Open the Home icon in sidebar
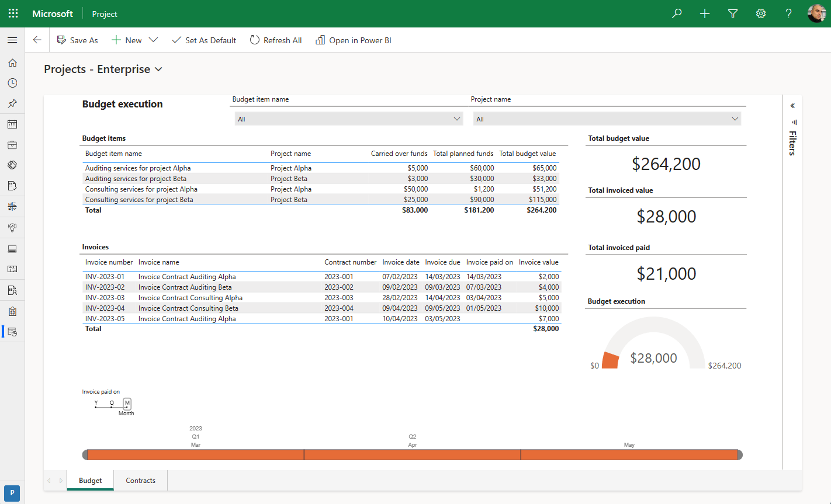The width and height of the screenshot is (831, 504). click(12, 63)
